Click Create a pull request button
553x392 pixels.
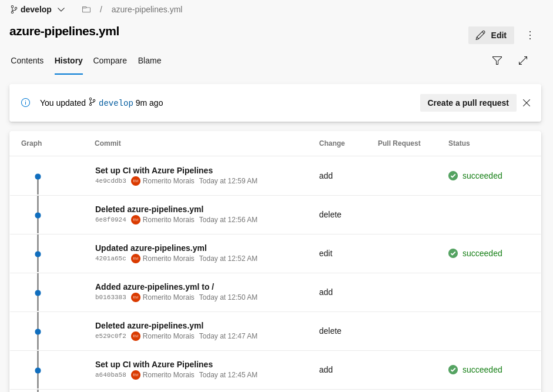click(468, 103)
